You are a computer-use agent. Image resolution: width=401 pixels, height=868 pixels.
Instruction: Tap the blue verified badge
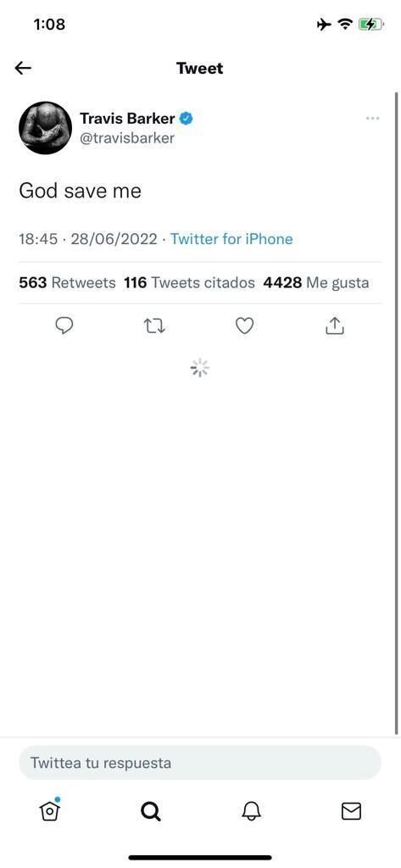[187, 118]
